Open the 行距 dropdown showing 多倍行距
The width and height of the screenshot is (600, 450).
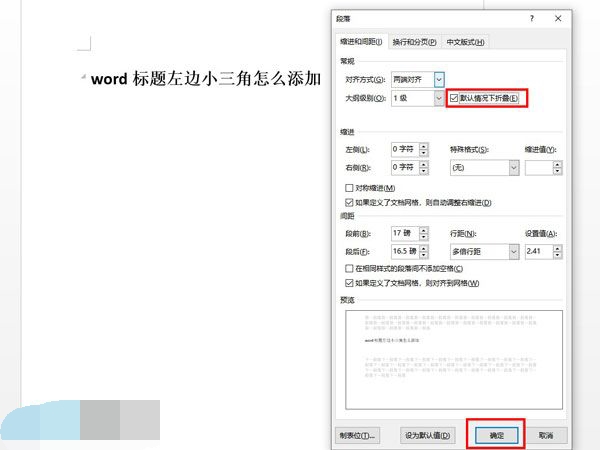pos(514,250)
